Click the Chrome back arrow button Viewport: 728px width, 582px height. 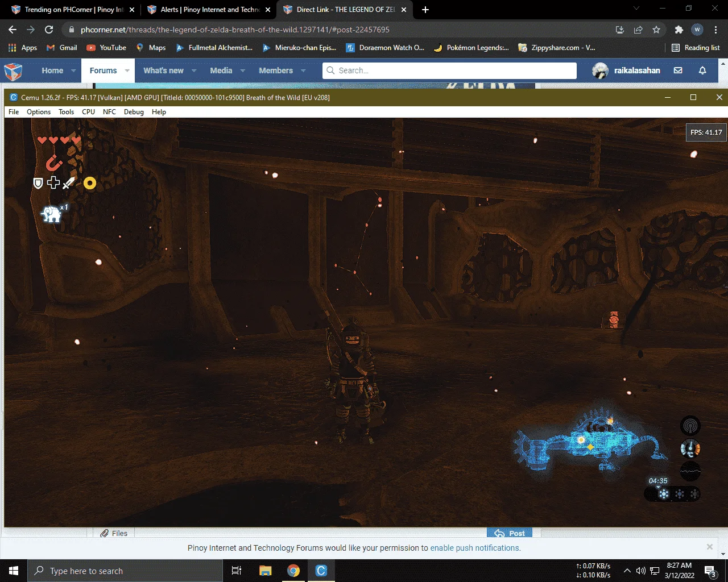click(x=13, y=30)
